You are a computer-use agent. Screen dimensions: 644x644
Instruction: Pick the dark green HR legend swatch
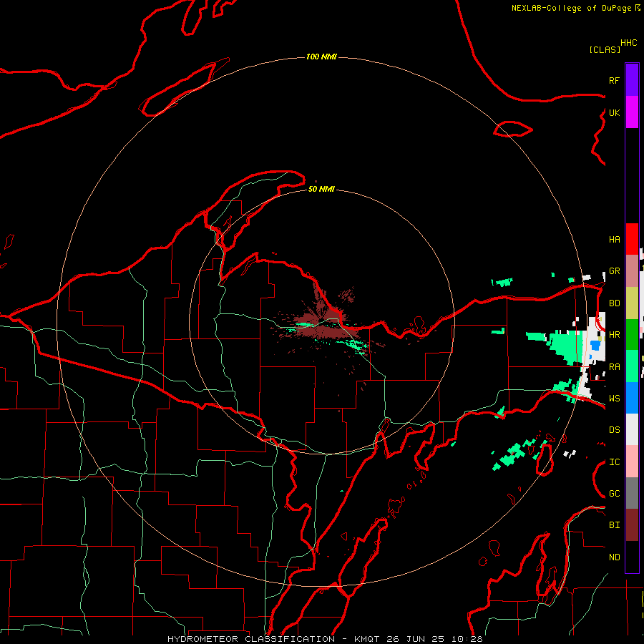coord(632,335)
